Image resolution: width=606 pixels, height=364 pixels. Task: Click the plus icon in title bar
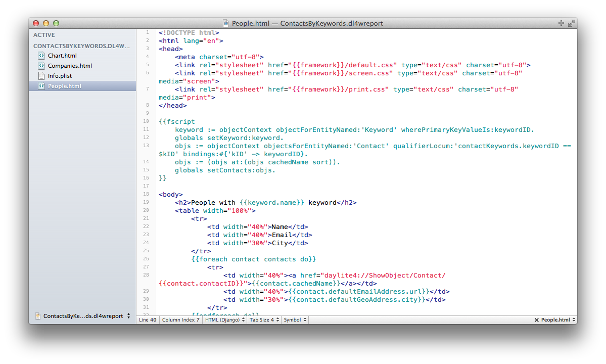(x=561, y=23)
